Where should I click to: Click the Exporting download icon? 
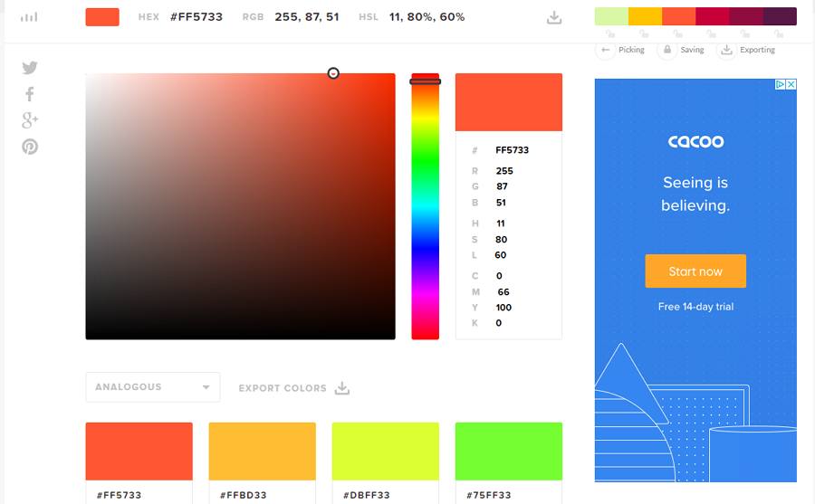point(726,50)
